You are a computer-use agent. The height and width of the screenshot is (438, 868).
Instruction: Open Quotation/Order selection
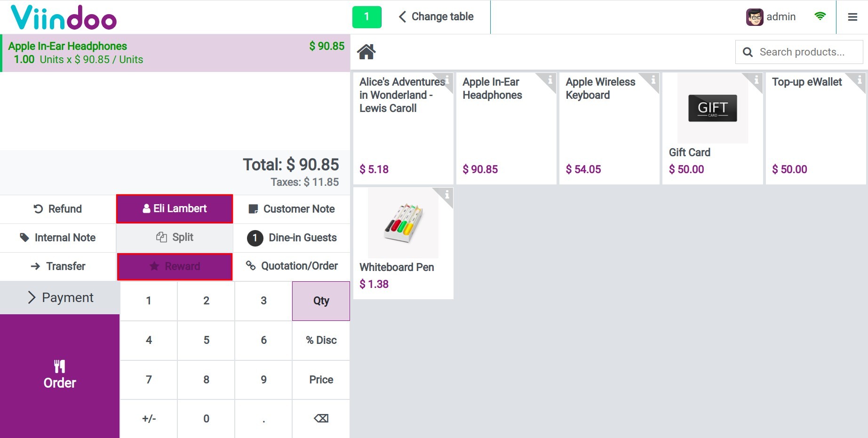tap(292, 266)
